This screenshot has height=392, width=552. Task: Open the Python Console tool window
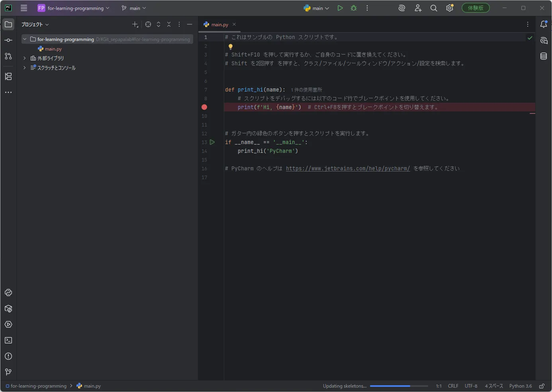pyautogui.click(x=8, y=293)
